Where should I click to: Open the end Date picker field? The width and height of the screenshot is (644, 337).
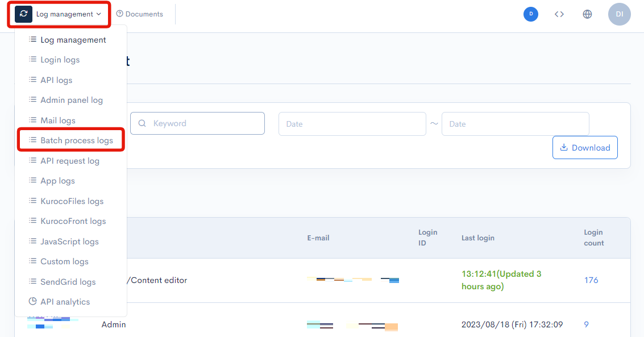515,124
